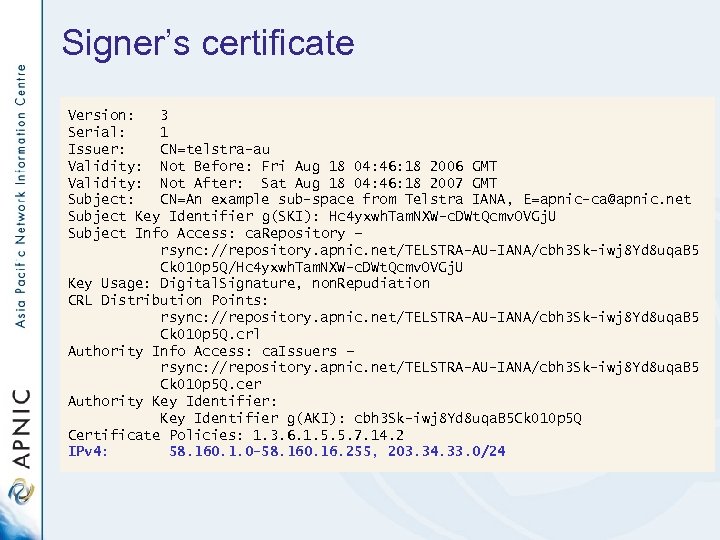Click the 'Authority Key Identifier:' label
720x540 pixels.
[172, 401]
